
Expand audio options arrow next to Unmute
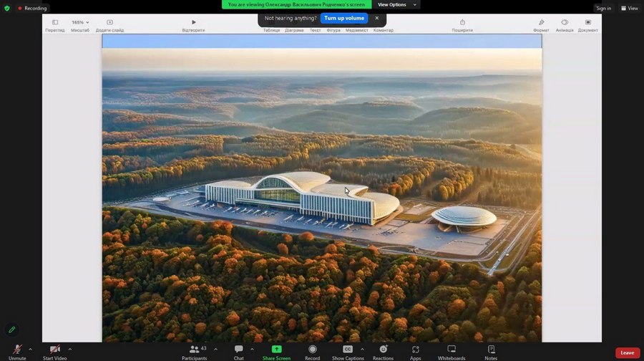30,349
